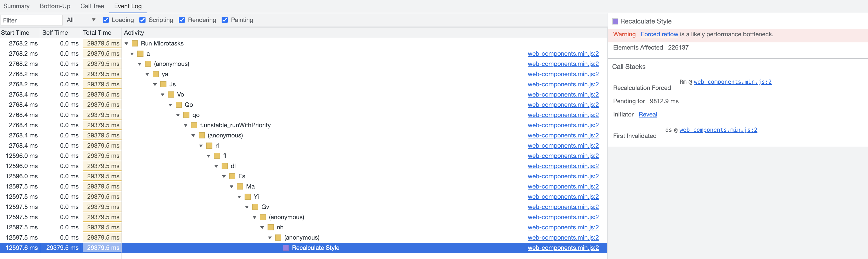868x259 pixels.
Task: Open source link on the 'Gv' row
Action: [563, 207]
